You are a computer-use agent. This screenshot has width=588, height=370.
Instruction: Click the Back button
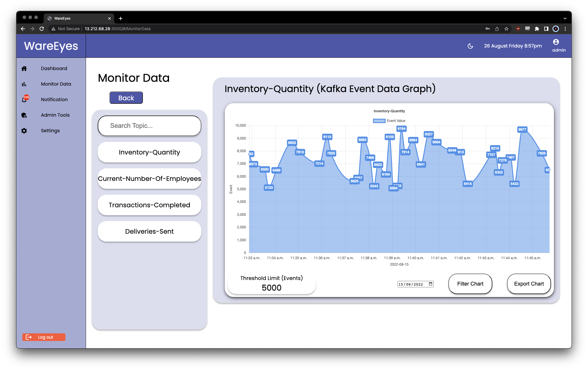click(126, 98)
